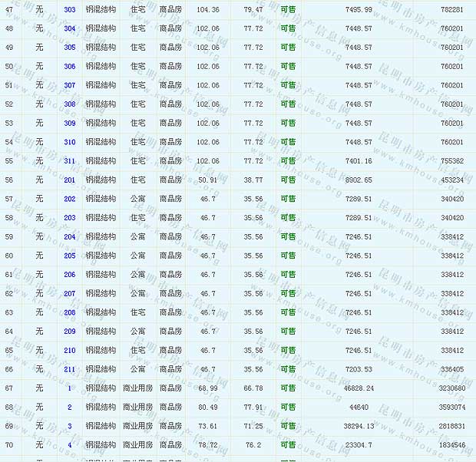
Task: Click 可售 status in row 68
Action: pyautogui.click(x=288, y=407)
